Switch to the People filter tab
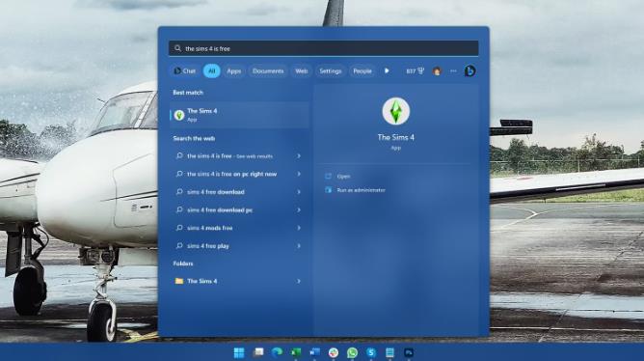The height and width of the screenshot is (361, 644). click(x=362, y=71)
